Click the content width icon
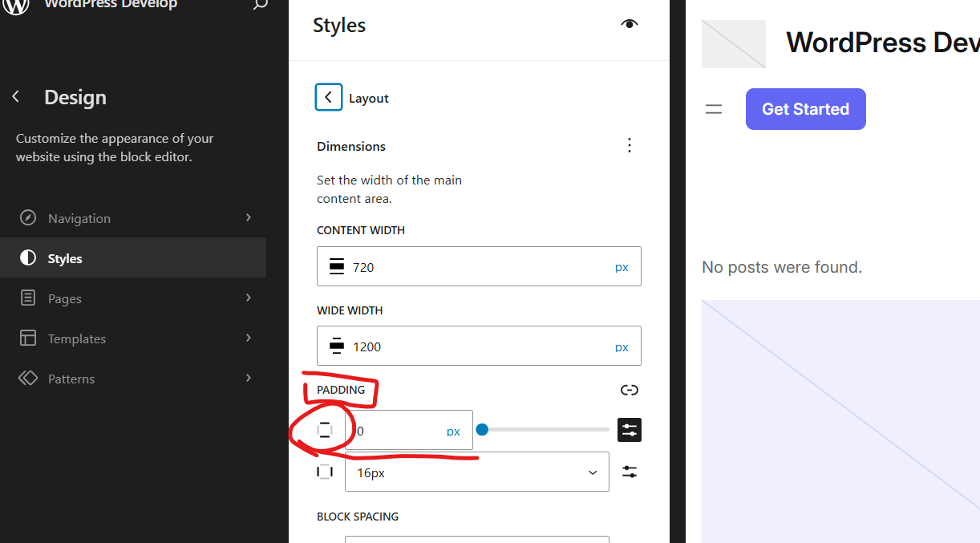The image size is (980, 543). point(337,267)
